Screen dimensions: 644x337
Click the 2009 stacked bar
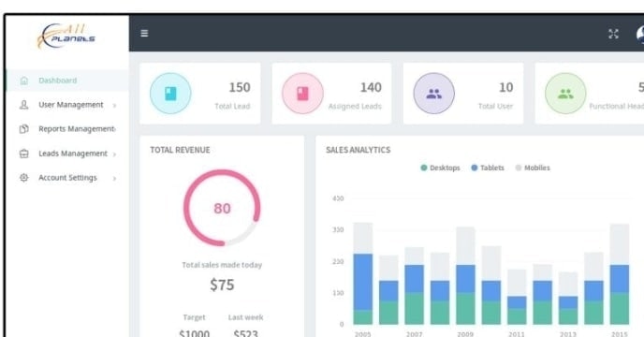pos(465,275)
